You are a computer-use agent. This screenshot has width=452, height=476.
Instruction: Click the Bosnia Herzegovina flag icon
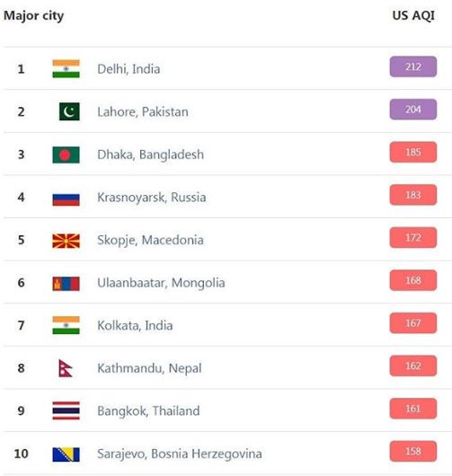[66, 454]
